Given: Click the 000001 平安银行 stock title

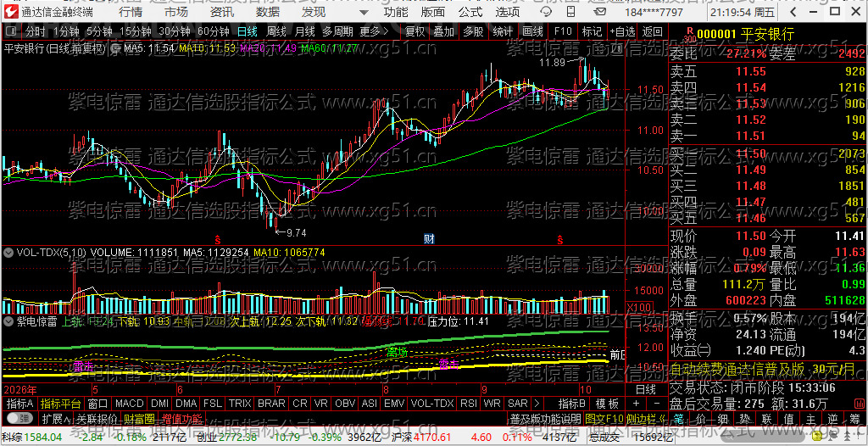Looking at the screenshot, I should 746,35.
